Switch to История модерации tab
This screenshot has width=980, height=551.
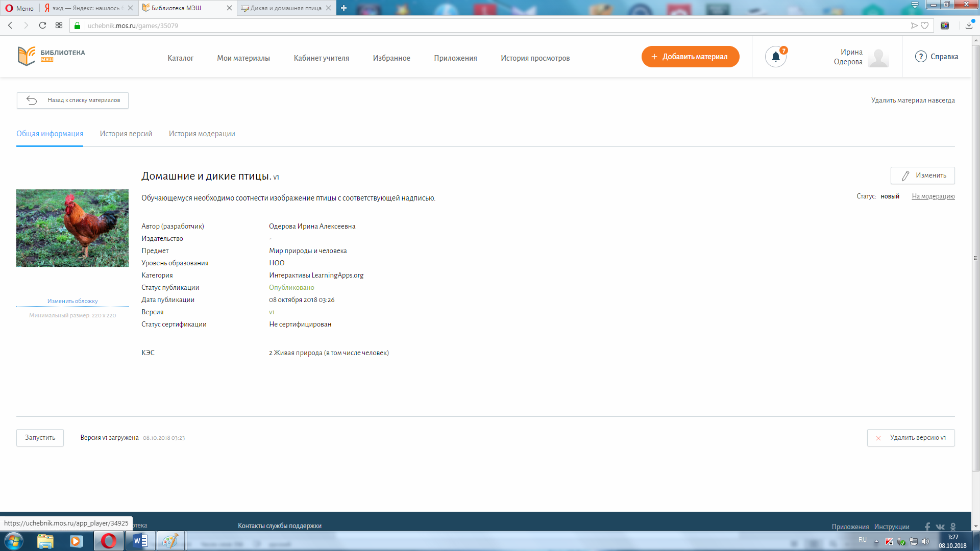(x=202, y=133)
